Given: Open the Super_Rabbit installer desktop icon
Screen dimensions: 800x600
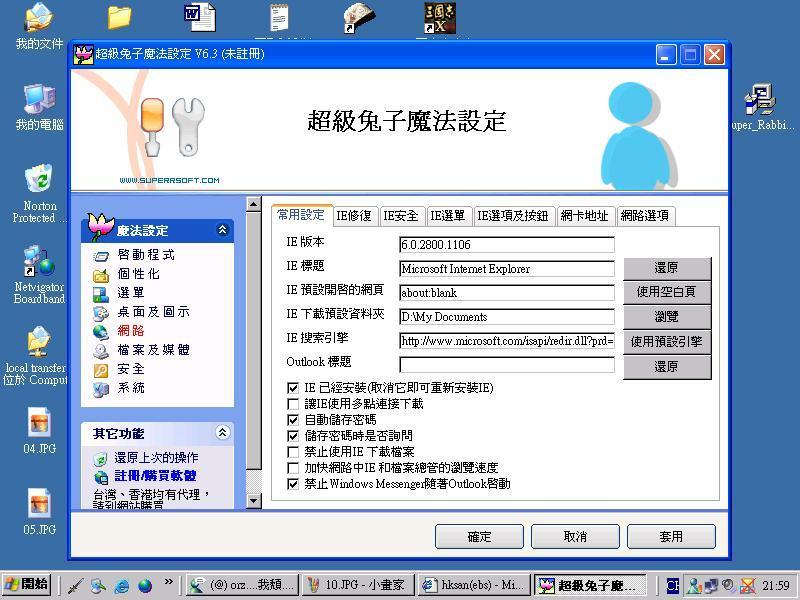Looking at the screenshot, I should (760, 99).
